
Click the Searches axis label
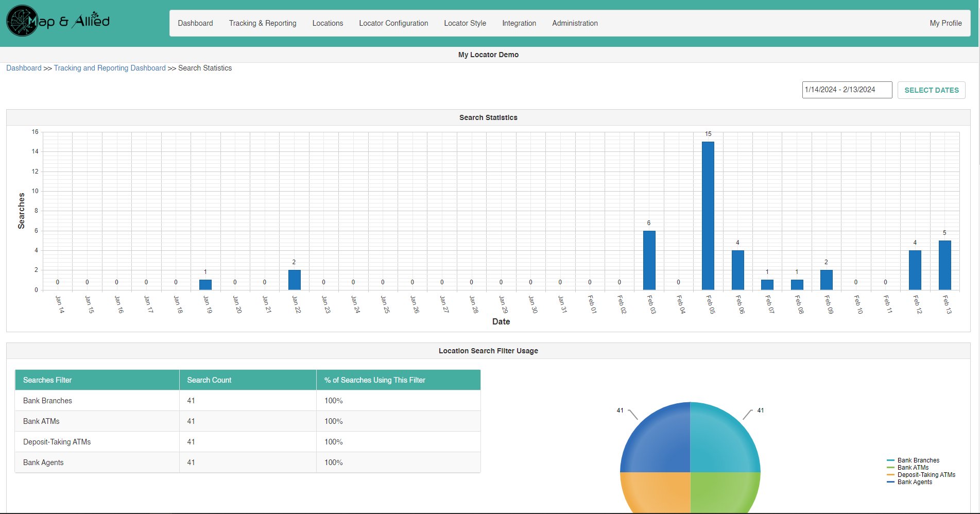coord(21,211)
